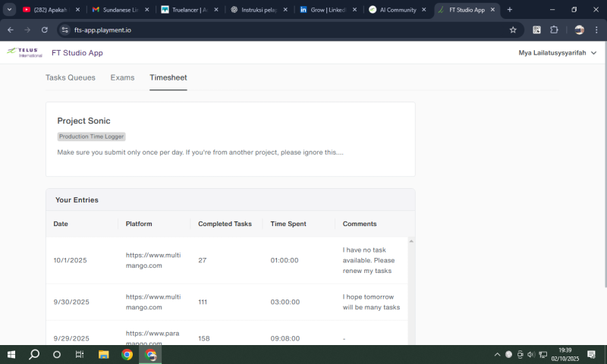Click the TELUS International logo

pyautogui.click(x=24, y=53)
